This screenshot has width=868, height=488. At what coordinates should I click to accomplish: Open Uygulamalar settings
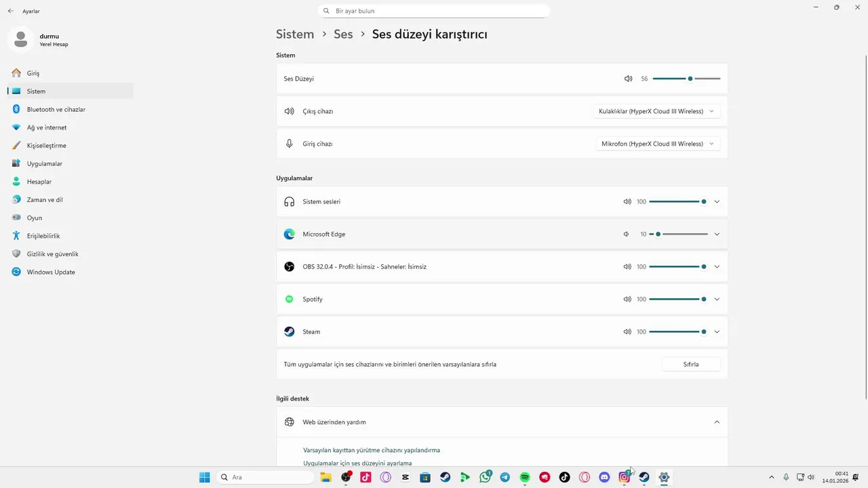point(71,163)
